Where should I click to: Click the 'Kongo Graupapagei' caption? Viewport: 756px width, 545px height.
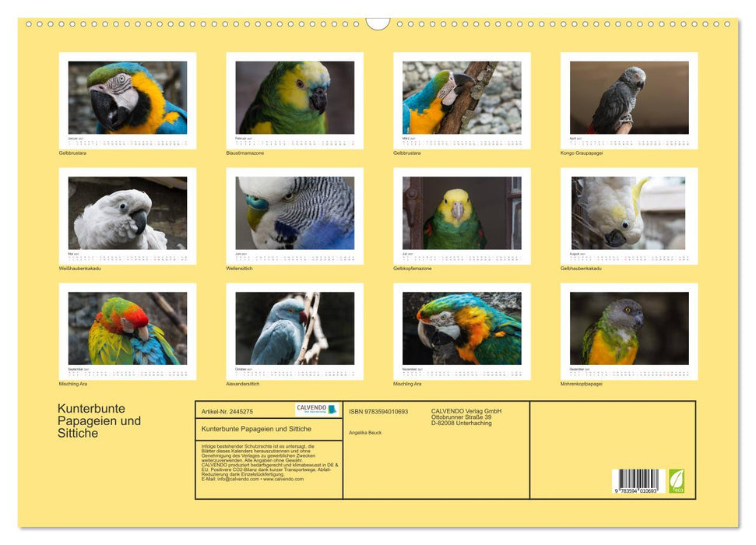click(582, 153)
